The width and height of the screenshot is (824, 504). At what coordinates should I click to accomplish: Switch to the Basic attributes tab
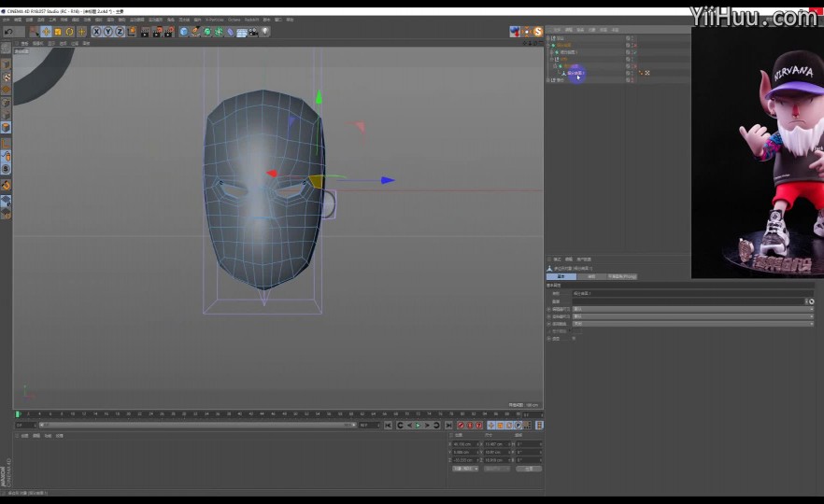coord(561,276)
